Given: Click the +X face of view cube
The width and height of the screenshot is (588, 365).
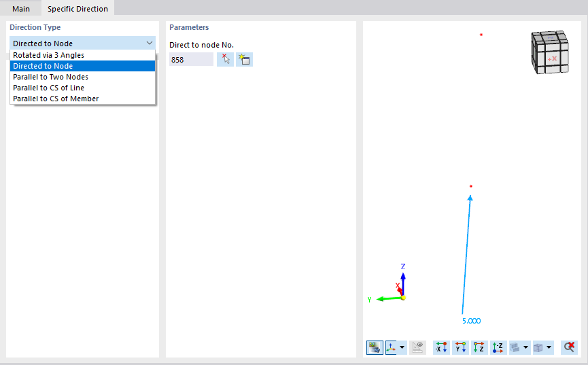Looking at the screenshot, I should 552,59.
